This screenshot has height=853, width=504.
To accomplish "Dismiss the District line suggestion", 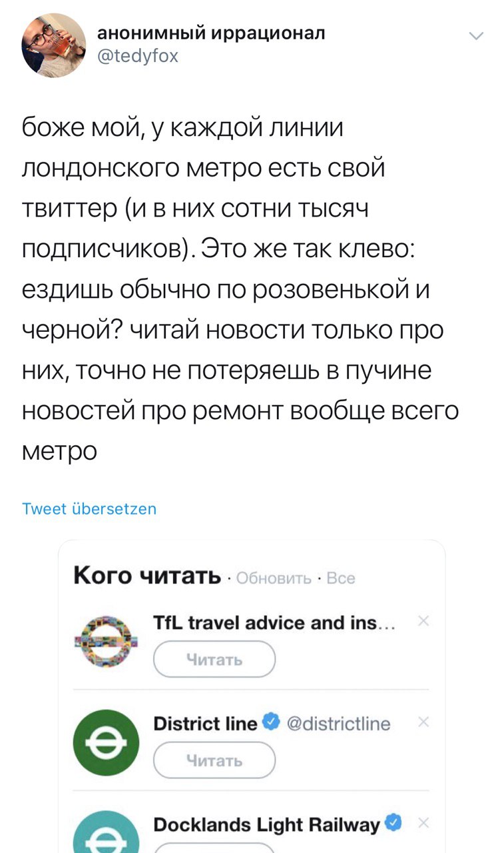I will [x=424, y=723].
